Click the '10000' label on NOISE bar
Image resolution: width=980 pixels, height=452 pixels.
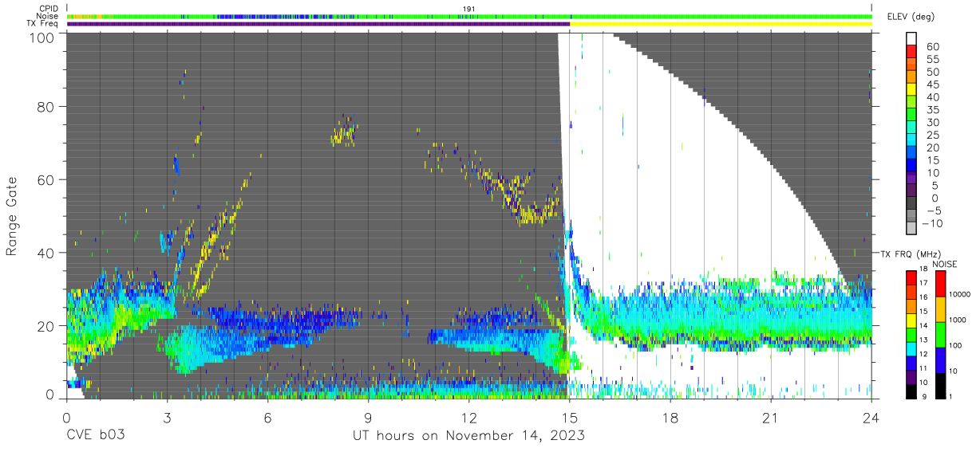[x=958, y=295]
